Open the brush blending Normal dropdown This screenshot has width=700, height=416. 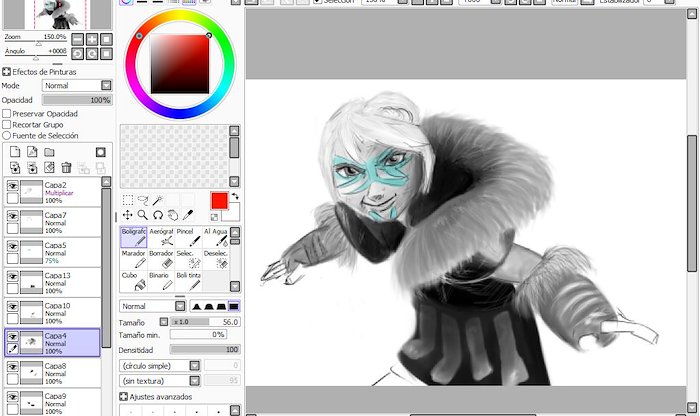(152, 306)
